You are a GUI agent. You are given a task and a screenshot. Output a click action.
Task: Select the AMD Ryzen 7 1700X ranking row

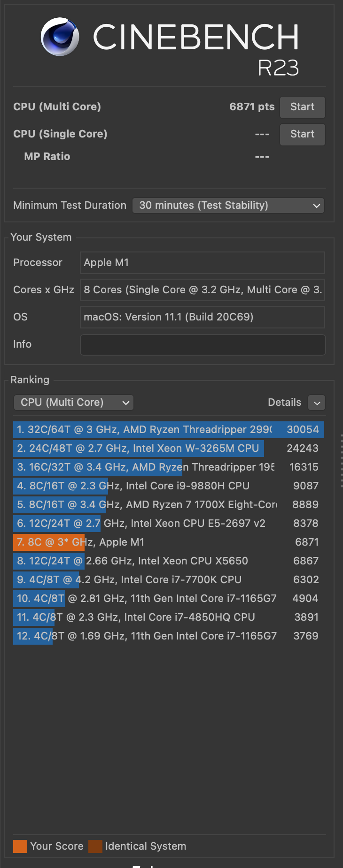(x=169, y=504)
